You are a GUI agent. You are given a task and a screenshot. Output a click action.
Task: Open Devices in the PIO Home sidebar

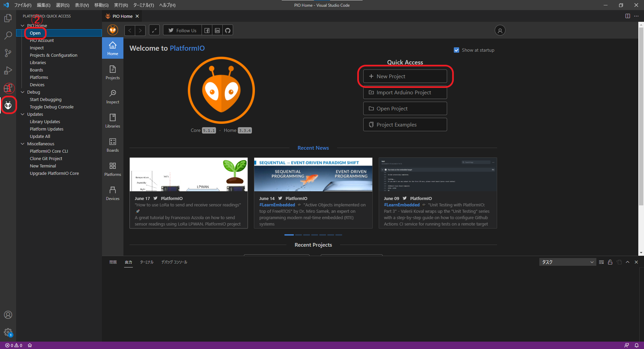(113, 193)
